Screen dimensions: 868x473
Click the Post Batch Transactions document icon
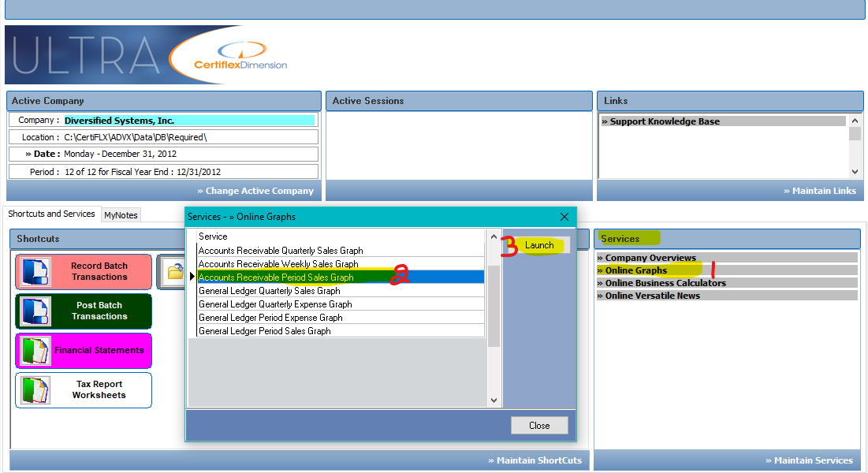(35, 311)
